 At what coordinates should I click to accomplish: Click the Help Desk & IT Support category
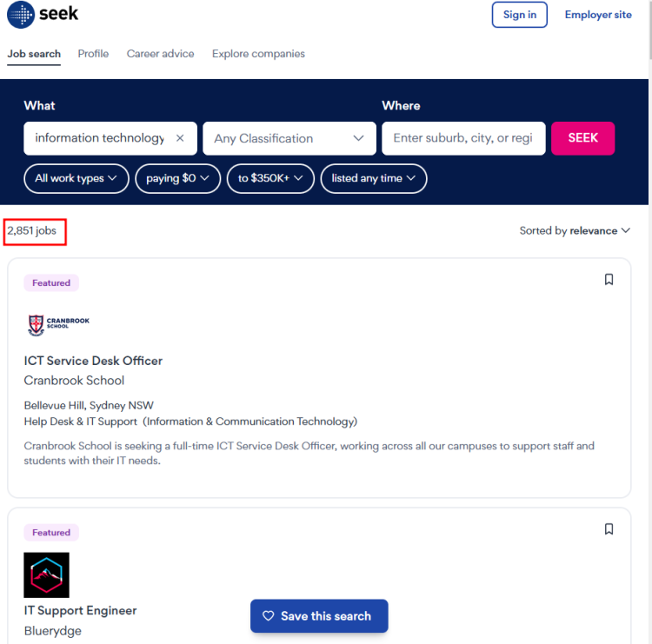click(80, 422)
